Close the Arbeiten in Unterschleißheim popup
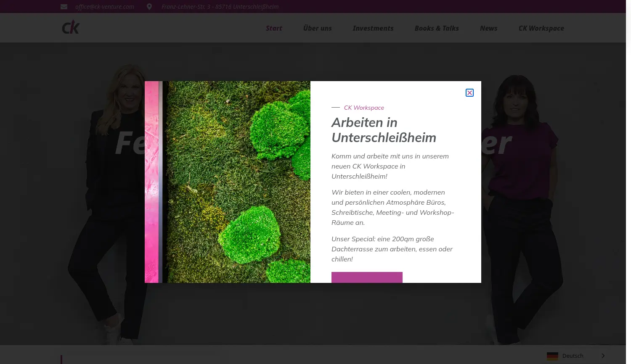This screenshot has width=631, height=364. [x=469, y=92]
